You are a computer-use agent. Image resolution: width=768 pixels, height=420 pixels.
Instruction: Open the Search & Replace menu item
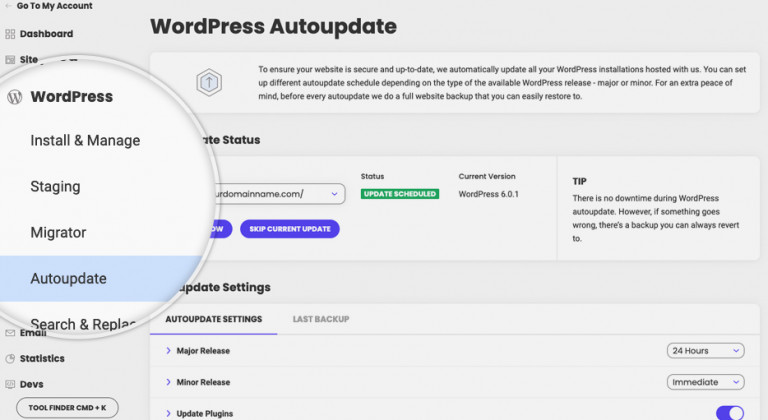[82, 324]
